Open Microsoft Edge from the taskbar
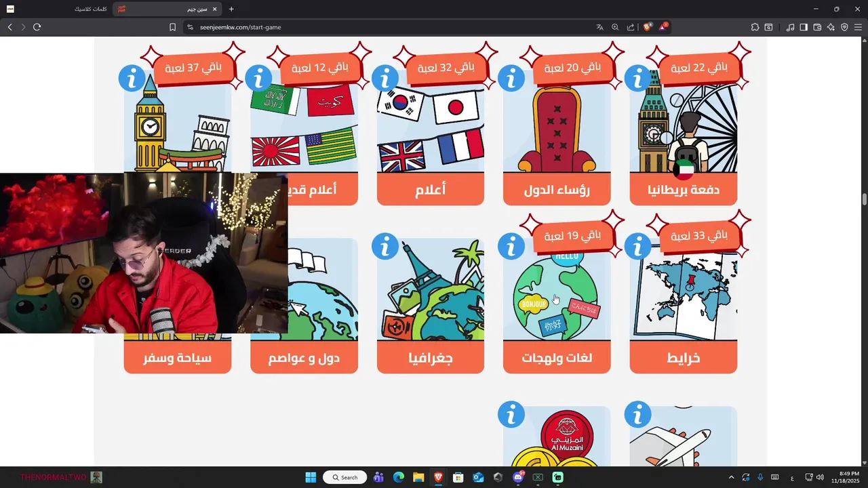The image size is (868, 488). pos(399,477)
